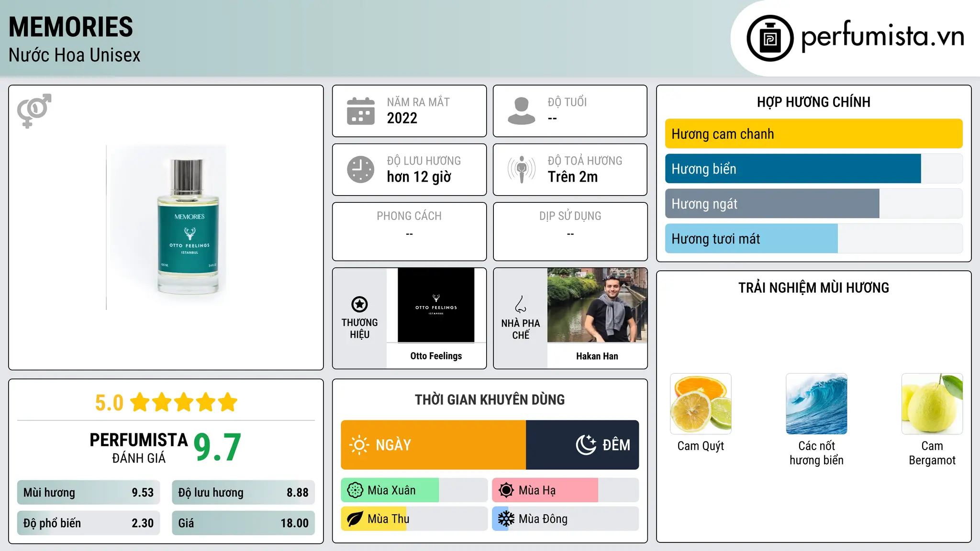Select the sun icon next to Ngày
Viewport: 980px width, 551px height.
click(359, 445)
